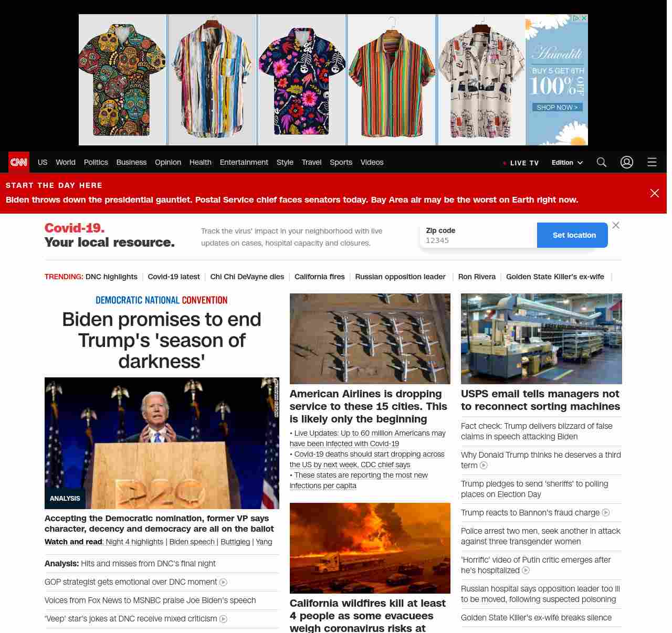Image resolution: width=672 pixels, height=633 pixels.
Task: Click video play icon beside GOP strategist story
Action: coord(223,582)
